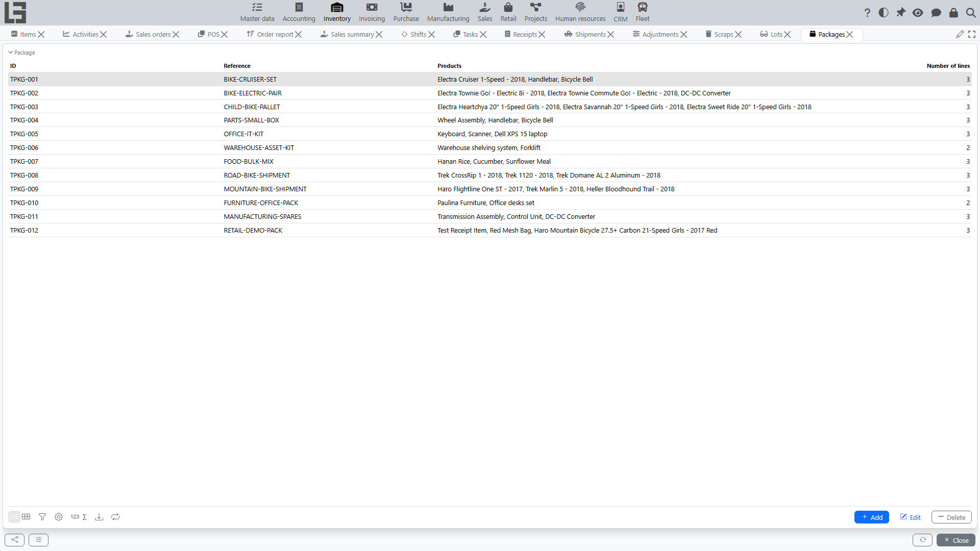
Task: Toggle the dark/light contrast theme icon
Action: tap(884, 13)
